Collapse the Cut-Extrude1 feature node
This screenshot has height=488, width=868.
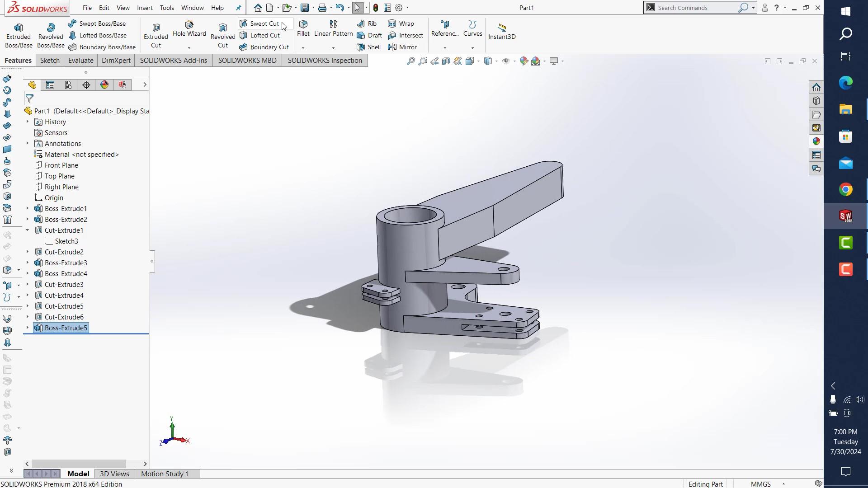click(x=27, y=230)
